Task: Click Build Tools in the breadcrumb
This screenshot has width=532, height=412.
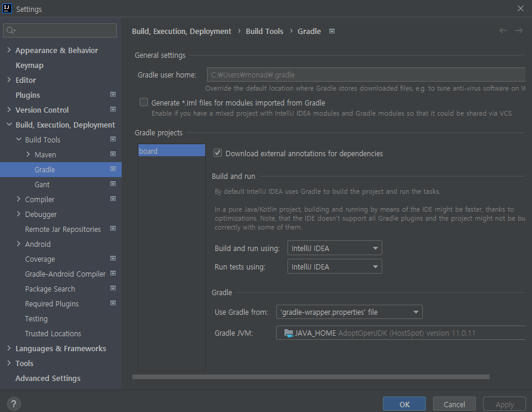Action: pos(264,31)
